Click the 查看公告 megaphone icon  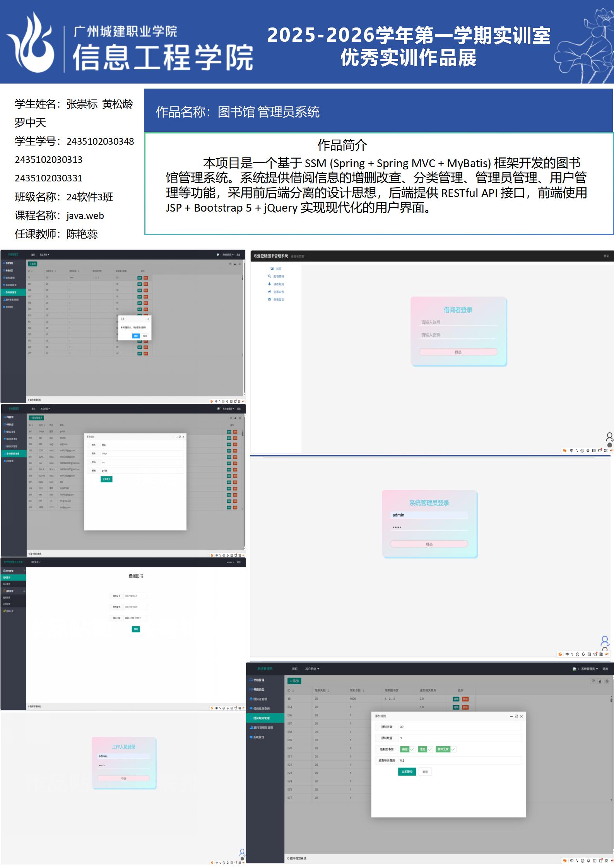[270, 292]
